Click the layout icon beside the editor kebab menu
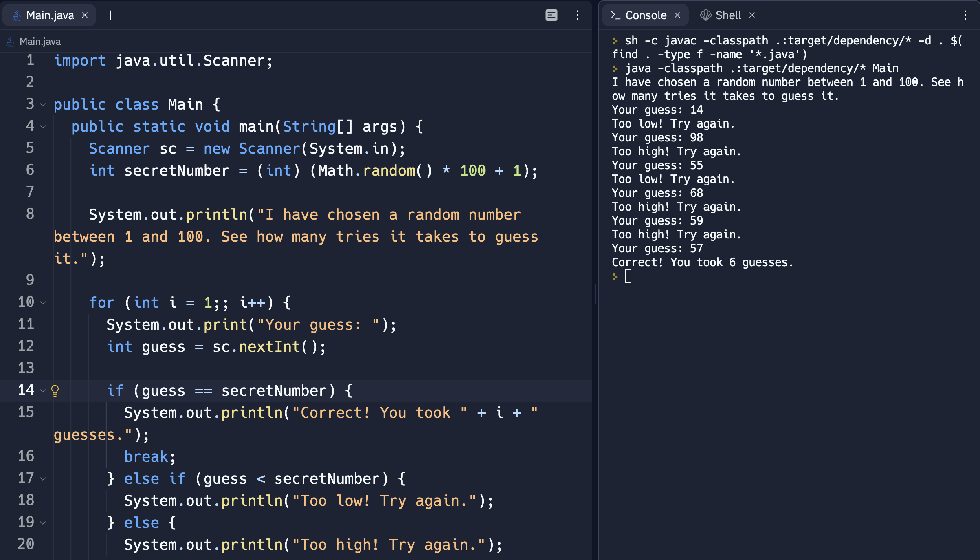 tap(552, 15)
